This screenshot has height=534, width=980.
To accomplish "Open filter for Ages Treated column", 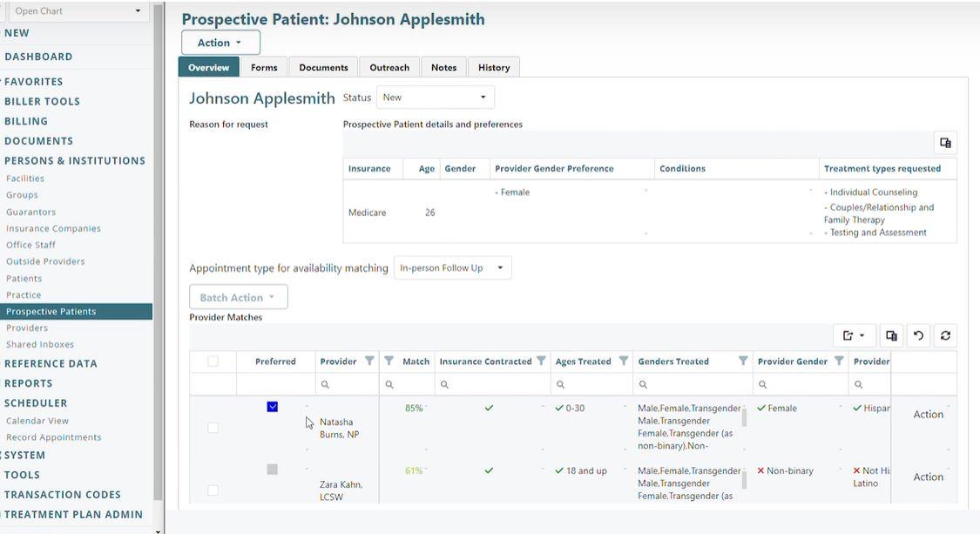I will point(624,362).
